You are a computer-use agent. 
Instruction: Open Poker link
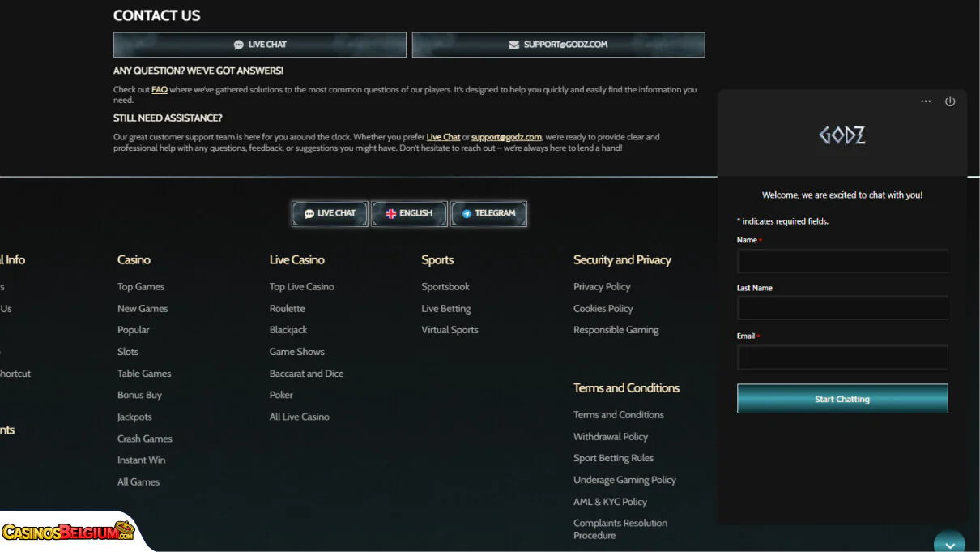(x=281, y=395)
